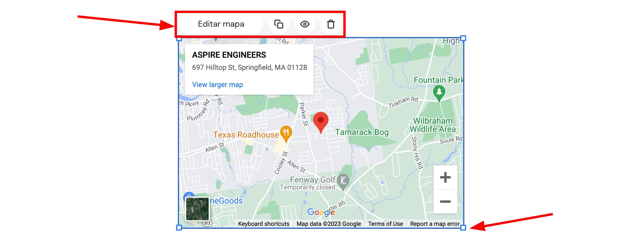Click the Fenway Golf label
644x251 pixels.
click(x=313, y=180)
